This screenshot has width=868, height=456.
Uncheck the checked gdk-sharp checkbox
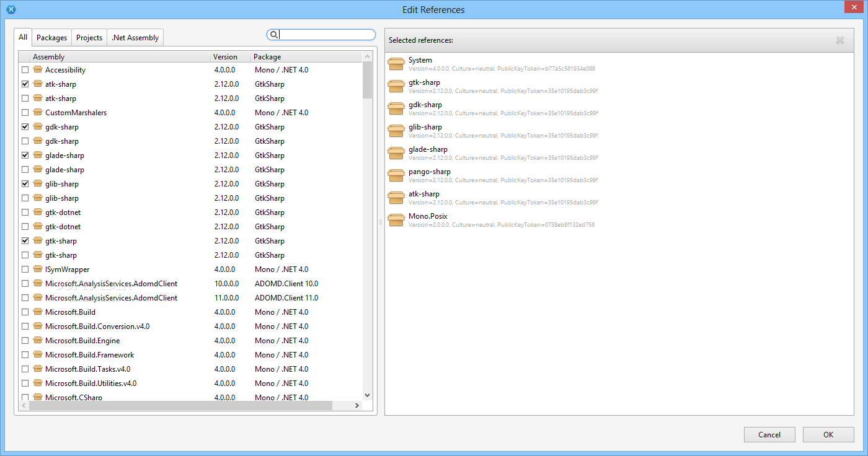(25, 127)
